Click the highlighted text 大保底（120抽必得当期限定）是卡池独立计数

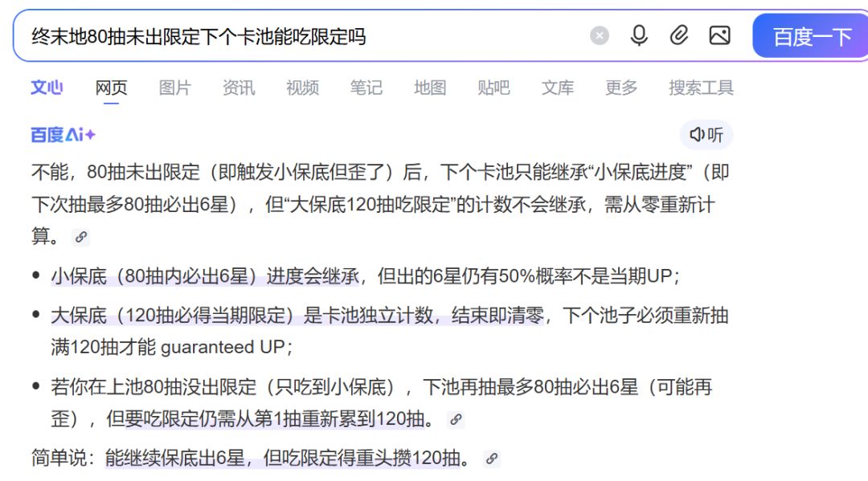click(x=242, y=315)
